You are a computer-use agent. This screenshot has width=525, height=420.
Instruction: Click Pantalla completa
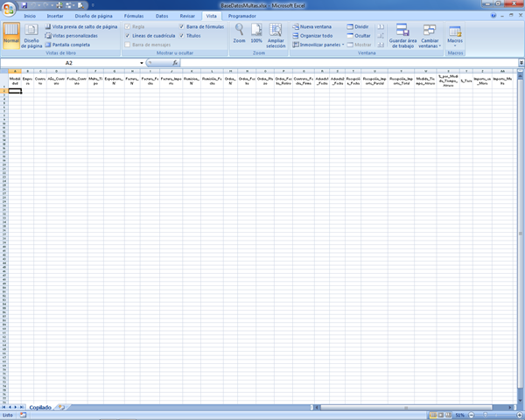(x=70, y=44)
